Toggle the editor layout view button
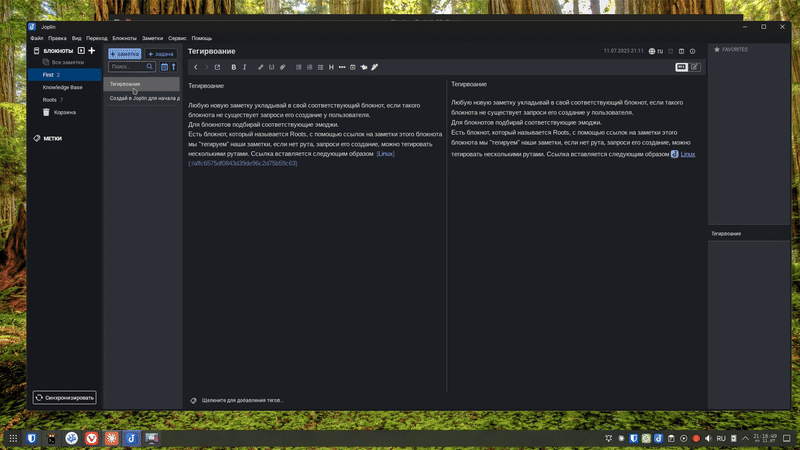Viewport: 800px width, 450px height. [x=682, y=67]
